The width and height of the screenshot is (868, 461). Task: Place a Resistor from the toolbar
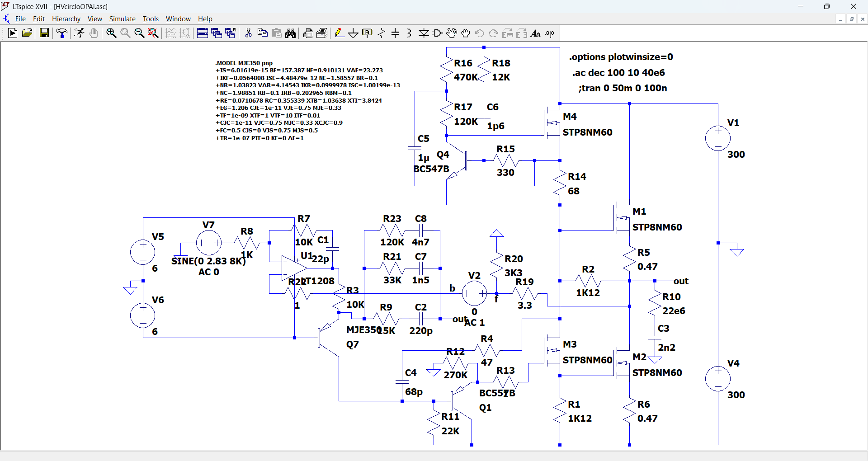pyautogui.click(x=382, y=33)
